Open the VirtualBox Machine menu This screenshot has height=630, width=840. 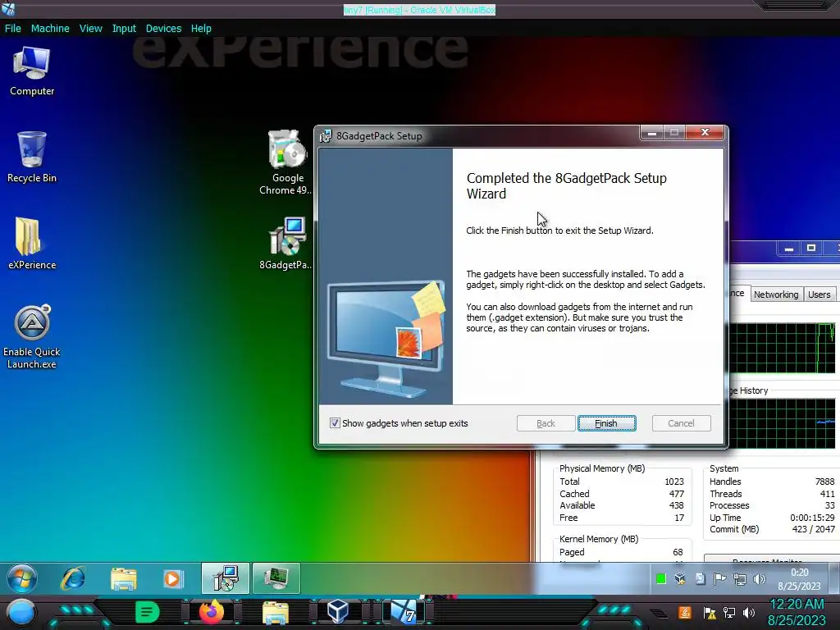click(x=50, y=29)
